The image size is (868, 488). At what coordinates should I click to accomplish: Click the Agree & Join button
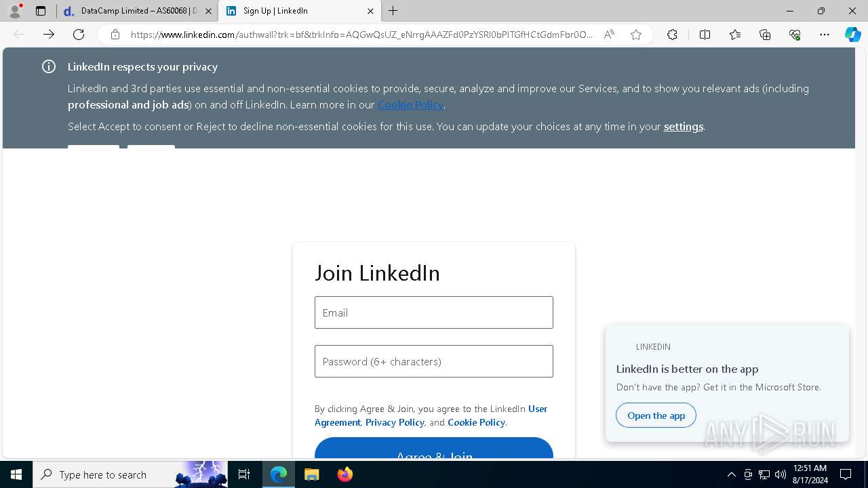(434, 448)
